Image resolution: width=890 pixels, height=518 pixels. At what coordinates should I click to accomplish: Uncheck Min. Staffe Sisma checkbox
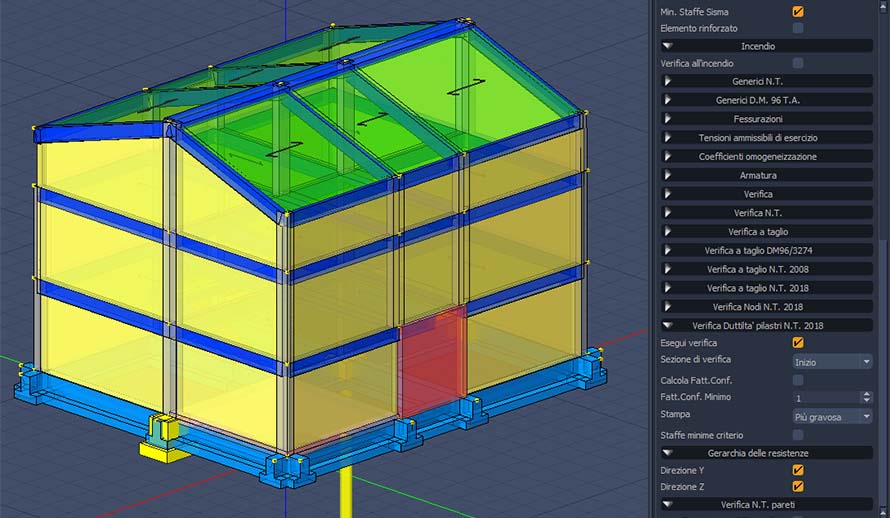pos(797,11)
